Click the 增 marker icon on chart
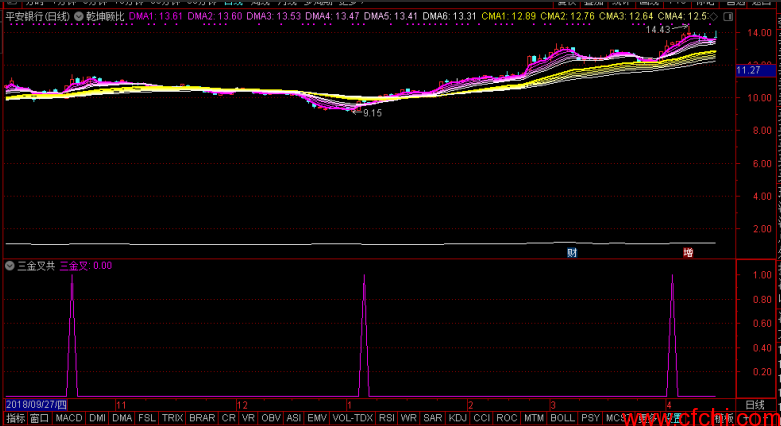This screenshot has width=781, height=426. tap(688, 253)
